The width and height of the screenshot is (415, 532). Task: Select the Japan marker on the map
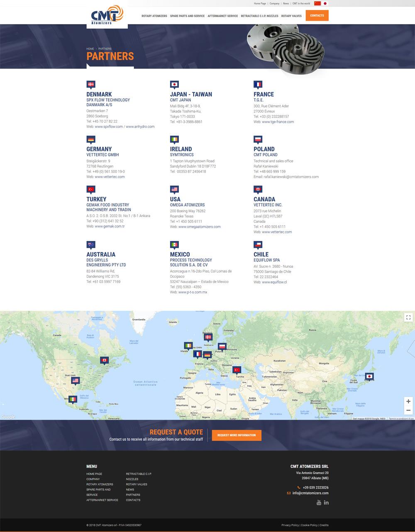point(369,377)
